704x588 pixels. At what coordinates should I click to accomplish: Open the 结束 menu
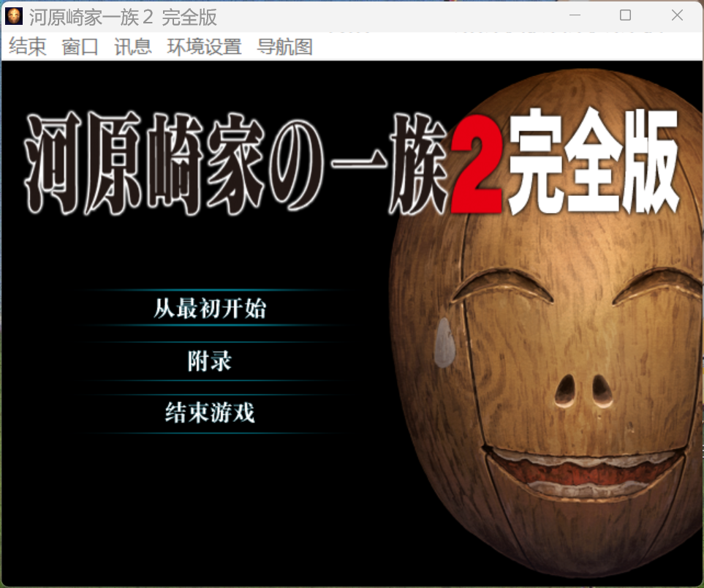pyautogui.click(x=28, y=47)
